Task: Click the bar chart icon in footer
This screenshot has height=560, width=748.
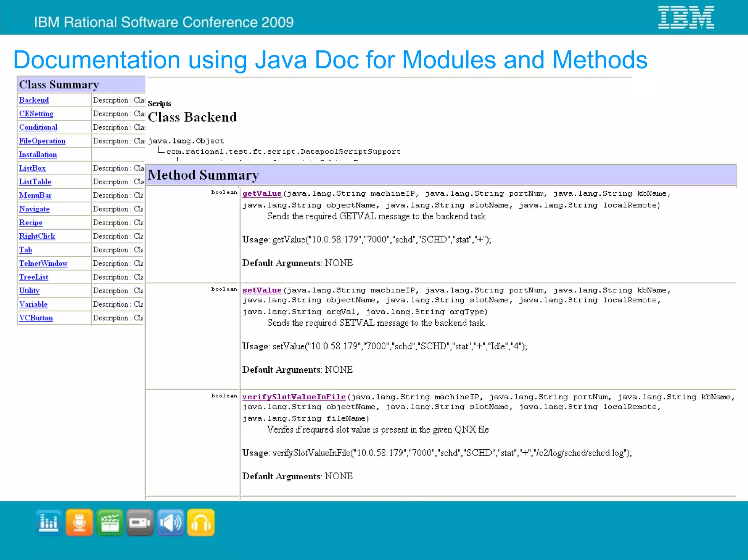Action: coord(49,522)
